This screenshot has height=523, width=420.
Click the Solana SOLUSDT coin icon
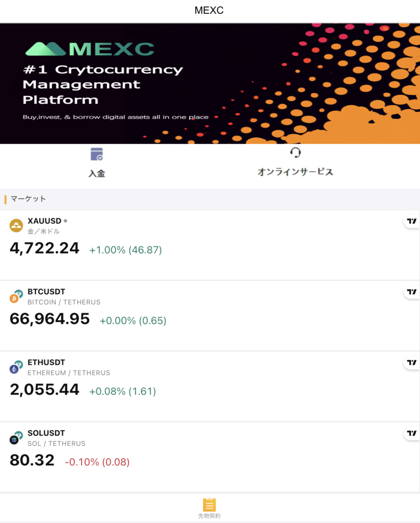(x=16, y=438)
